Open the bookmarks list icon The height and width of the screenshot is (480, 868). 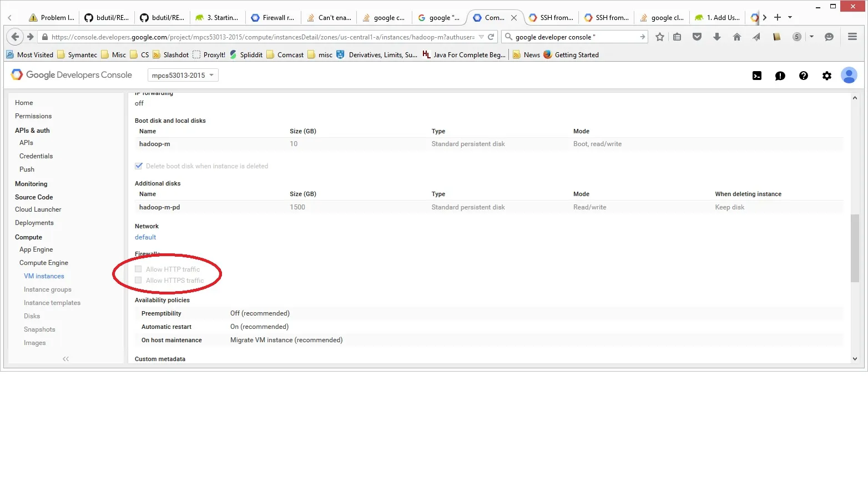tap(677, 37)
